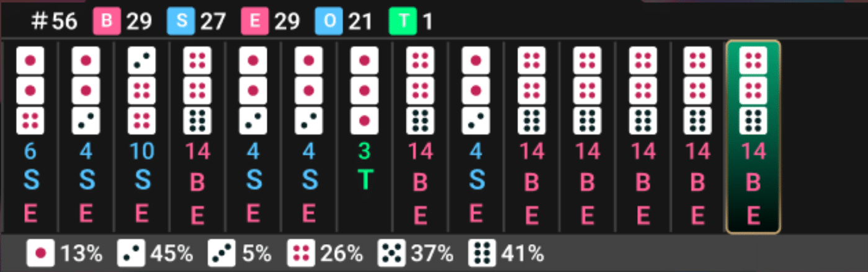Click the #56 round counter
Image resolution: width=868 pixels, height=272 pixels.
click(x=55, y=22)
